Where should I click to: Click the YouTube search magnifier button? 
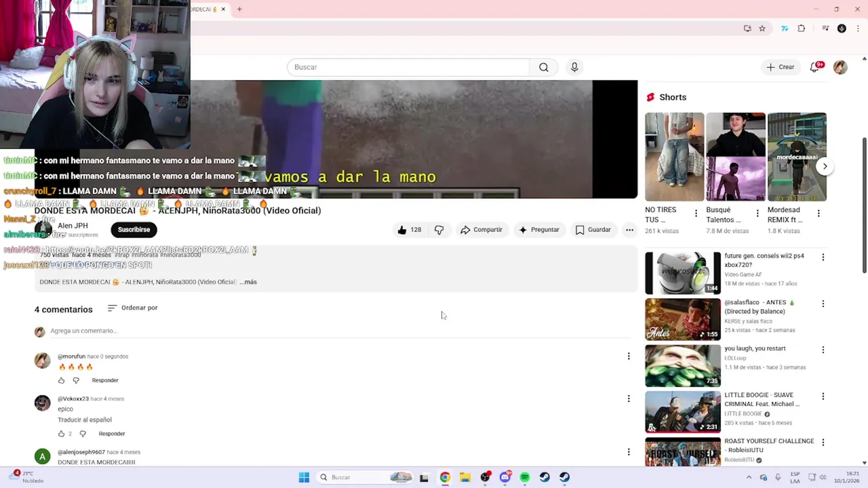543,67
